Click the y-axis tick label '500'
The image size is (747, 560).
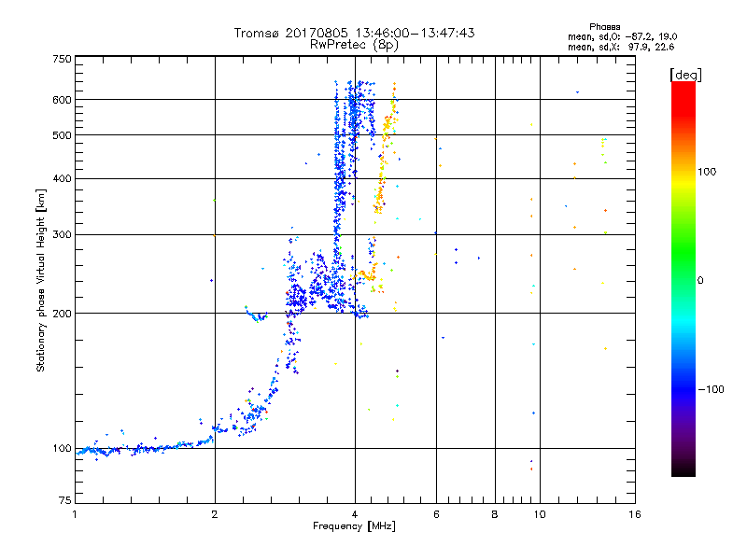click(x=62, y=135)
